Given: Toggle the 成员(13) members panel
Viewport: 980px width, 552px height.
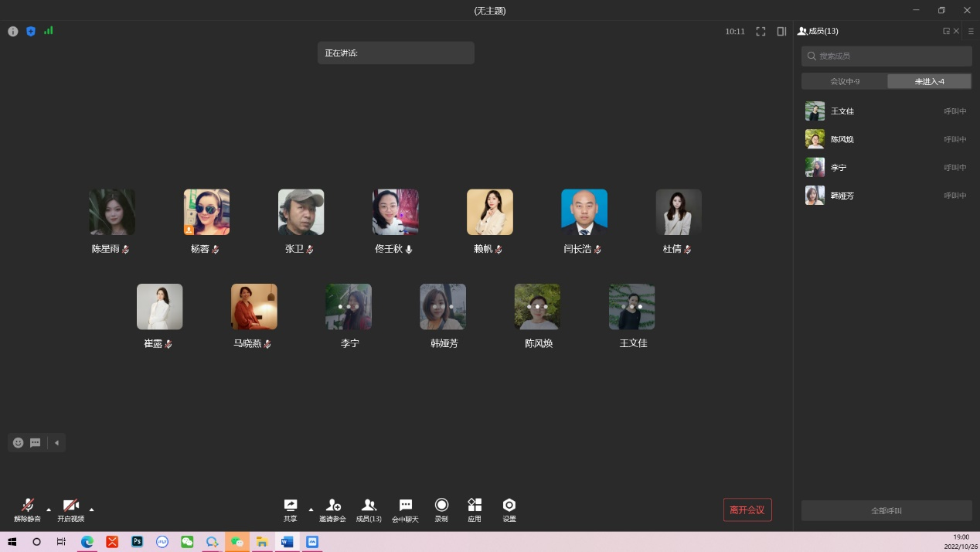Looking at the screenshot, I should pyautogui.click(x=369, y=506).
